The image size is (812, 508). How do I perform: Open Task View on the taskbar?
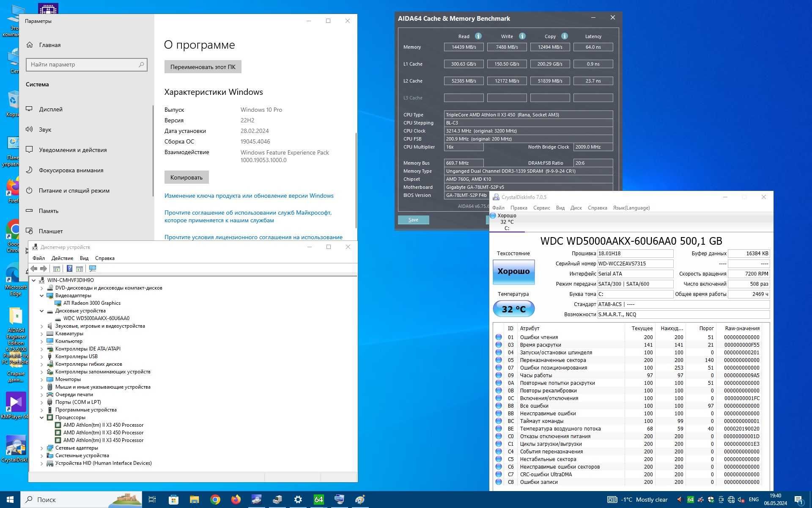(152, 500)
